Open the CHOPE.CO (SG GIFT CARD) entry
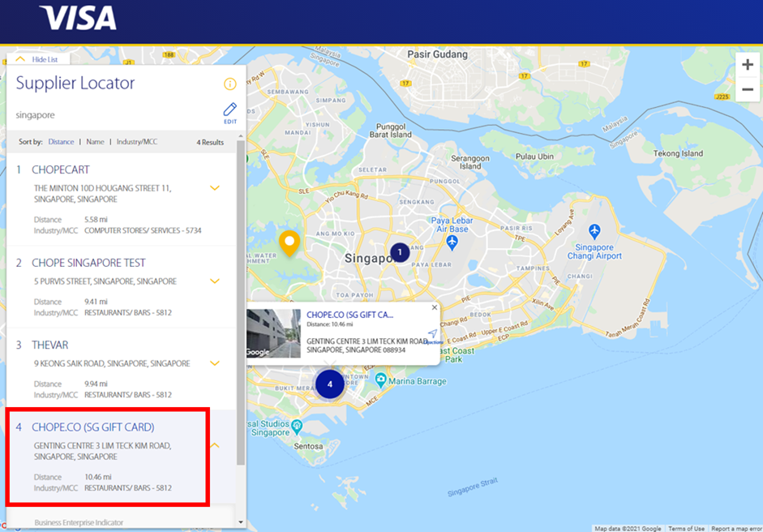763x532 pixels. coord(93,427)
